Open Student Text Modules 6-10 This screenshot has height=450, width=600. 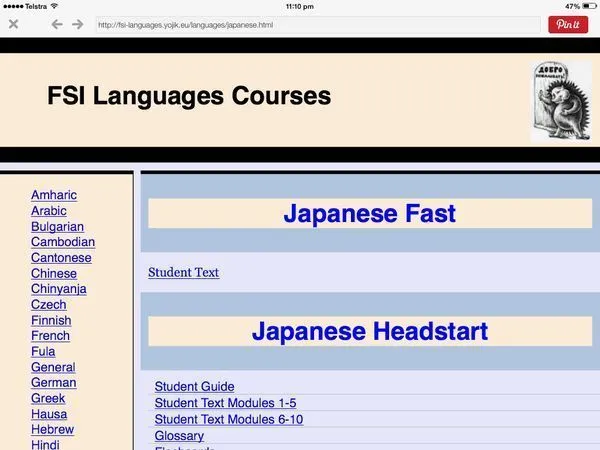(229, 419)
